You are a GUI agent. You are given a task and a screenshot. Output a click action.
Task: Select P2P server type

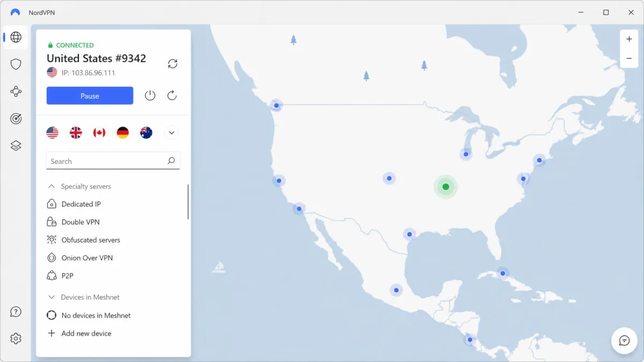tap(60, 276)
